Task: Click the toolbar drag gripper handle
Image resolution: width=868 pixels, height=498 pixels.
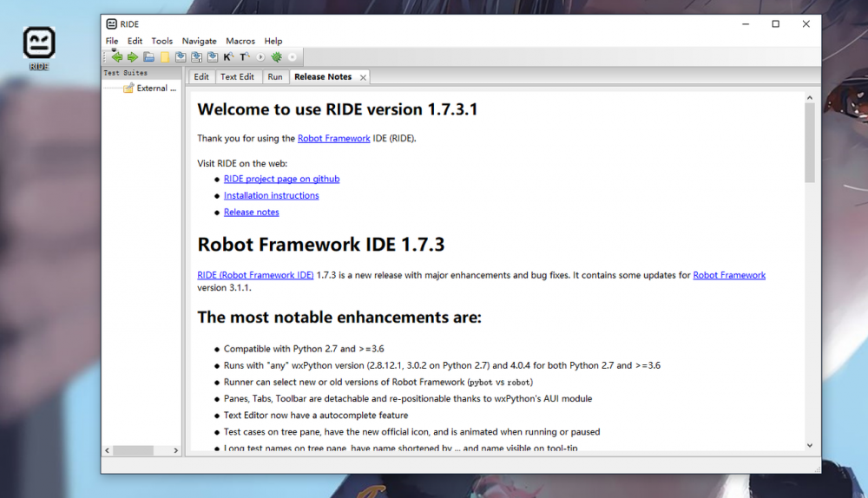Action: tap(104, 57)
